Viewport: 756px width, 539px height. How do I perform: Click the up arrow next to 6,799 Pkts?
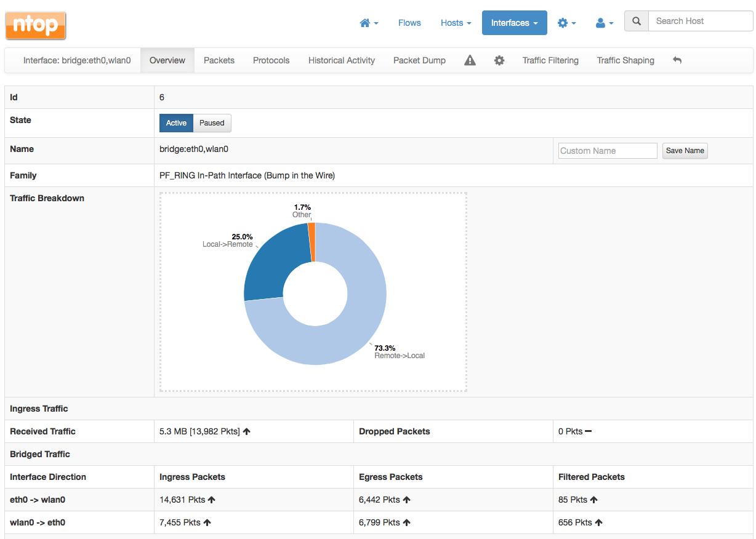pyautogui.click(x=406, y=523)
